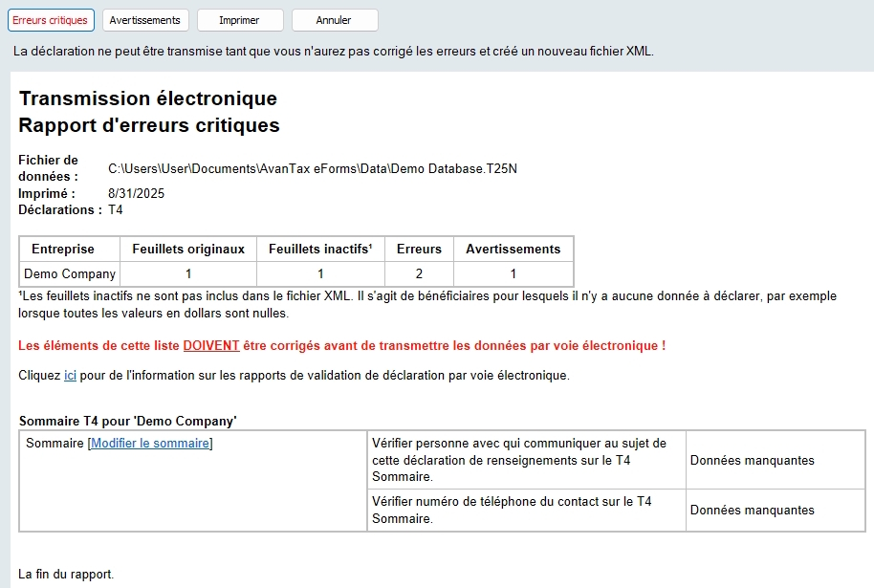Click 'Données manquantes' beside the phone number error
The width and height of the screenshot is (874, 588).
pyautogui.click(x=752, y=510)
